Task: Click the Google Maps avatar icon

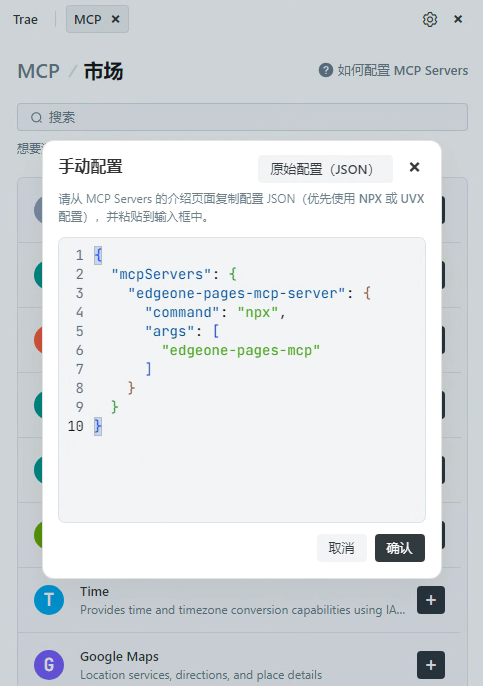Action: [x=49, y=665]
